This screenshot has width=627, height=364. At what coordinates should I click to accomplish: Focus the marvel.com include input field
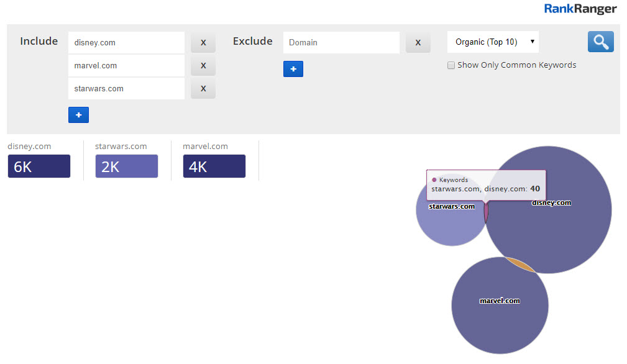[126, 66]
